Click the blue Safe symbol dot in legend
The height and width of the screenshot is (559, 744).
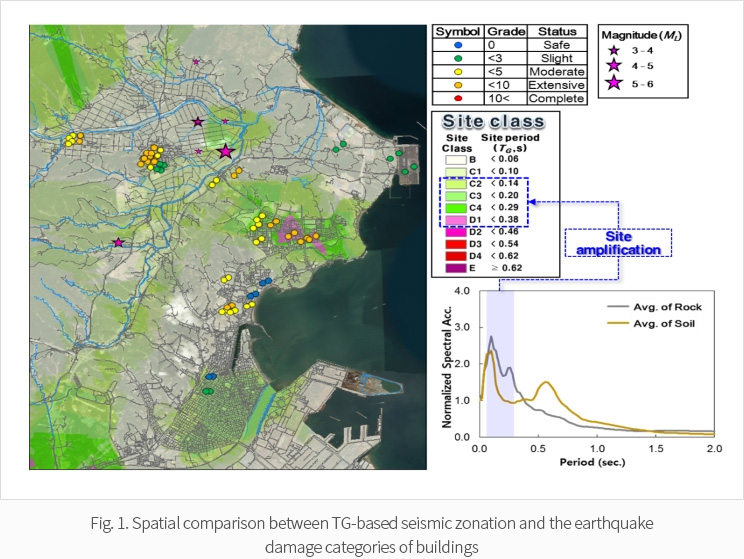pyautogui.click(x=457, y=45)
